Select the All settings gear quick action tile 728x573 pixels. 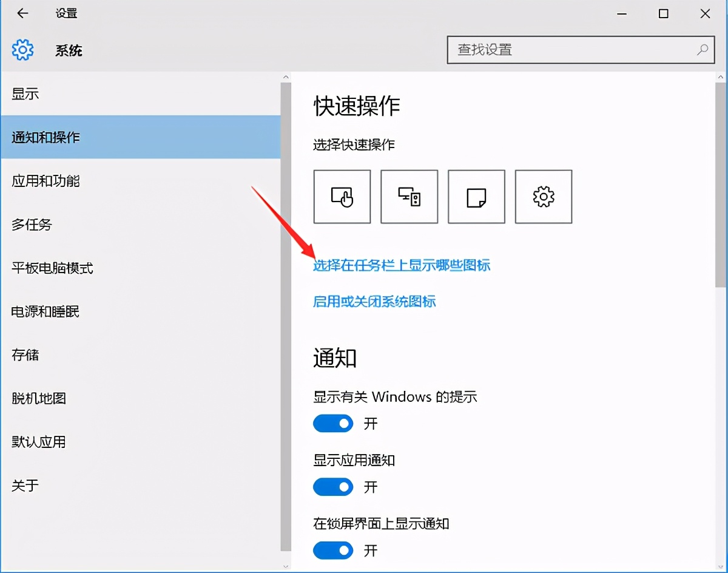pyautogui.click(x=543, y=196)
